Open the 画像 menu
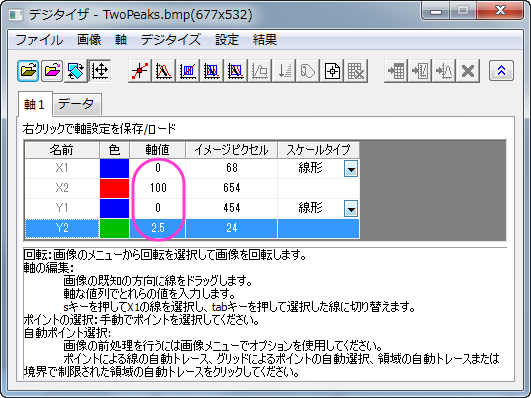Viewport: 531px width, 398px height. point(89,40)
